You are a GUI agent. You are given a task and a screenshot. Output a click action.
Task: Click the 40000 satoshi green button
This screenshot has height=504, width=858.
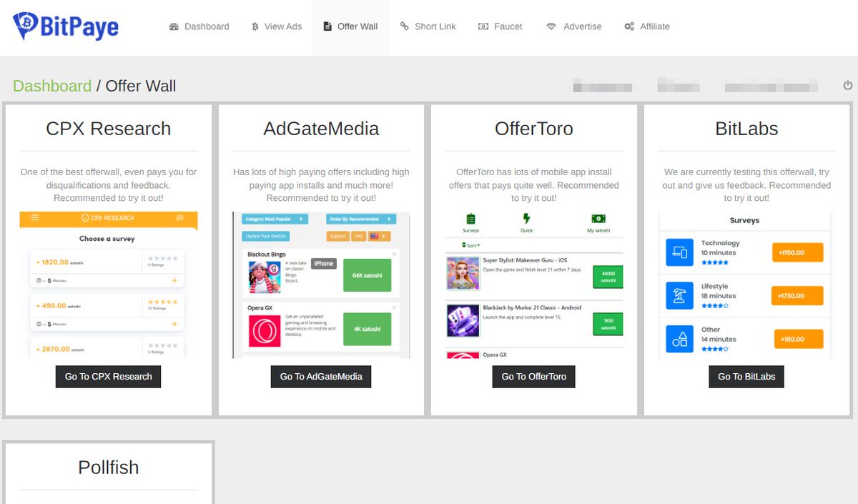click(x=608, y=277)
